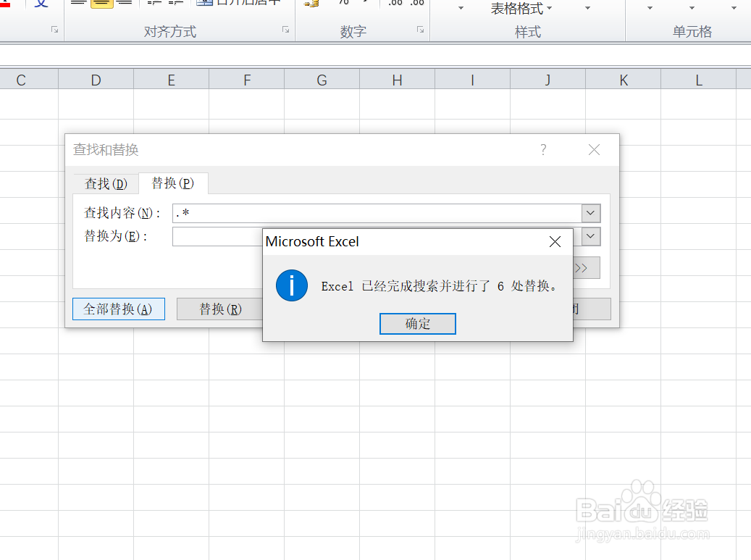
Task: Select column L header
Action: point(698,80)
